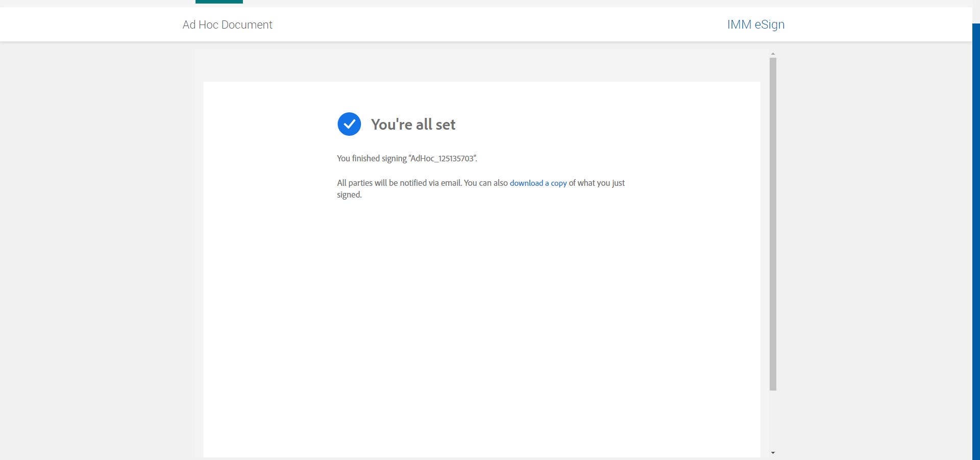Click the "download a copy" link
980x460 pixels.
tap(538, 183)
